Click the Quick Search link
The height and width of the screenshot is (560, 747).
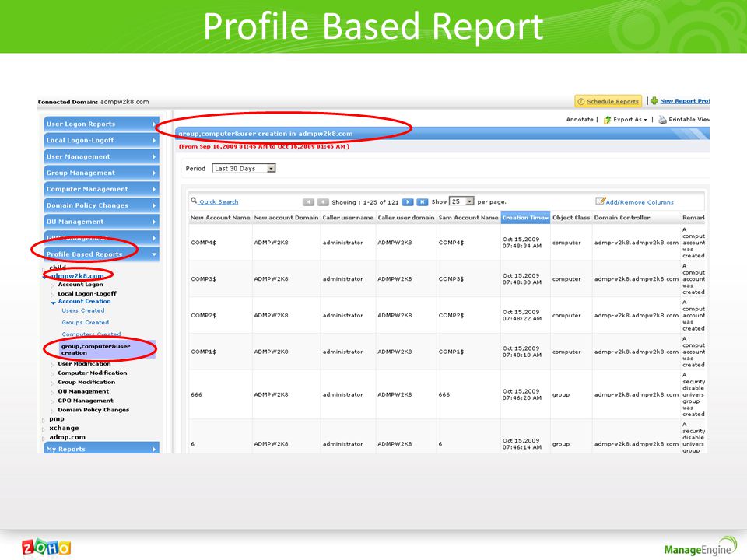219,202
